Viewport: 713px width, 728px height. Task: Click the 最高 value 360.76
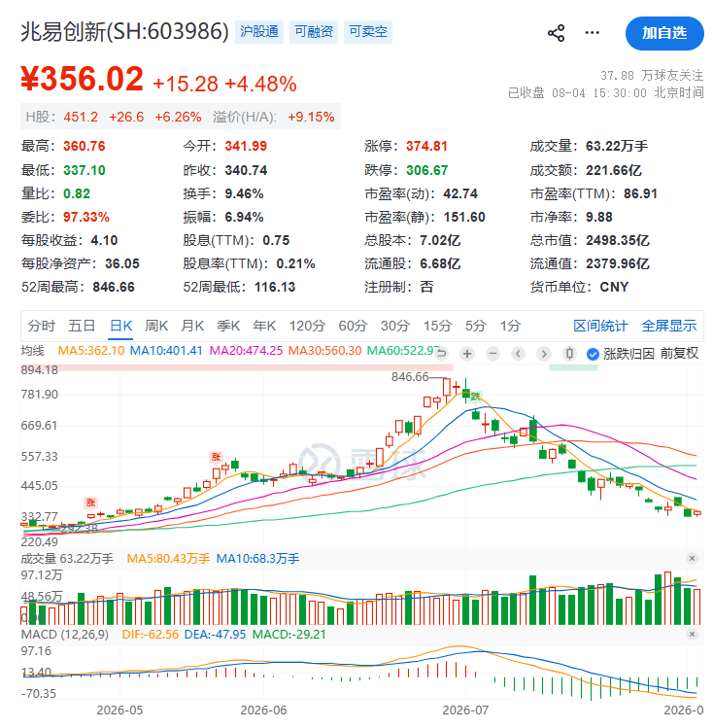[x=84, y=146]
